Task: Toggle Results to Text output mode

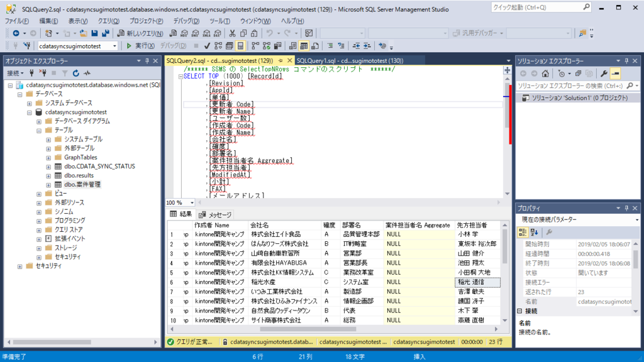Action: click(293, 46)
